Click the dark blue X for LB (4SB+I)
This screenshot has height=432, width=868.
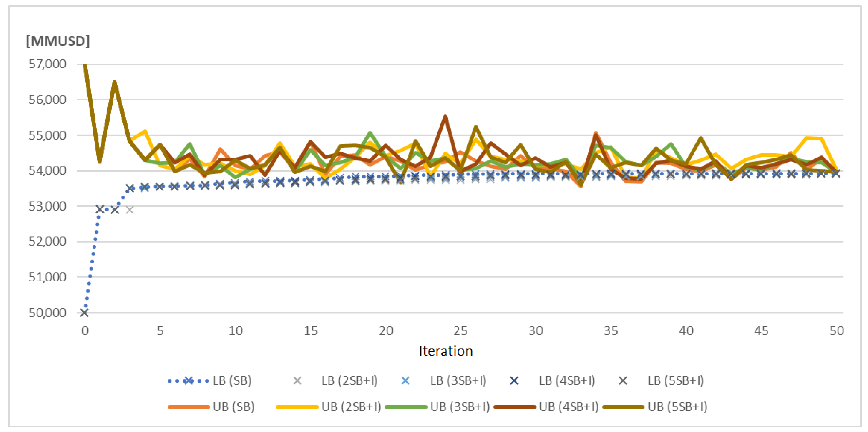tap(514, 381)
